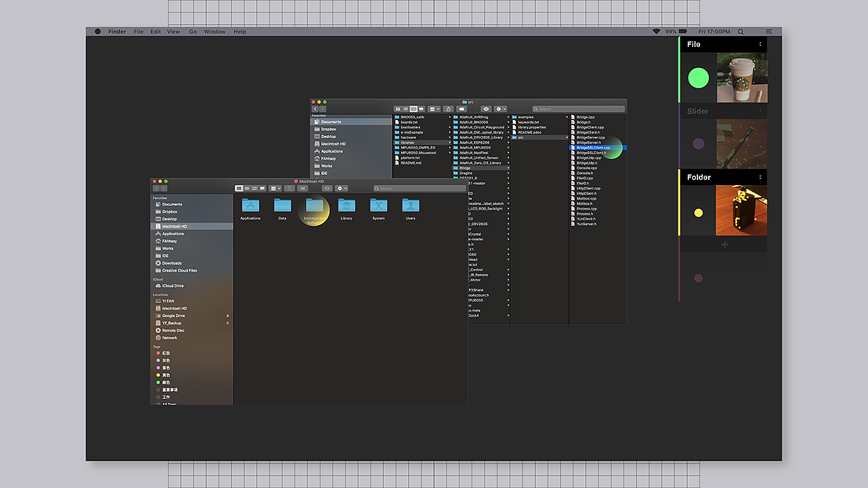The height and width of the screenshot is (488, 868).
Task: Switch Macintosh HD window to list view
Action: [247, 189]
